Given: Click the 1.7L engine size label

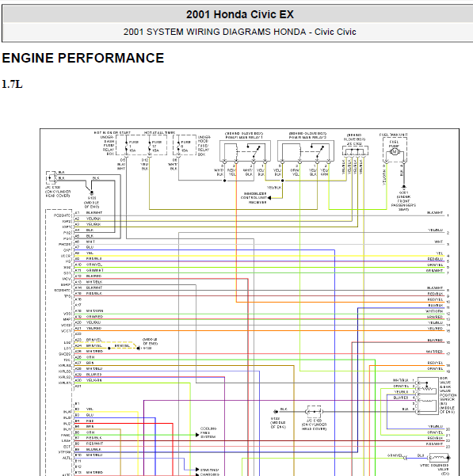Looking at the screenshot, I should coord(12,84).
